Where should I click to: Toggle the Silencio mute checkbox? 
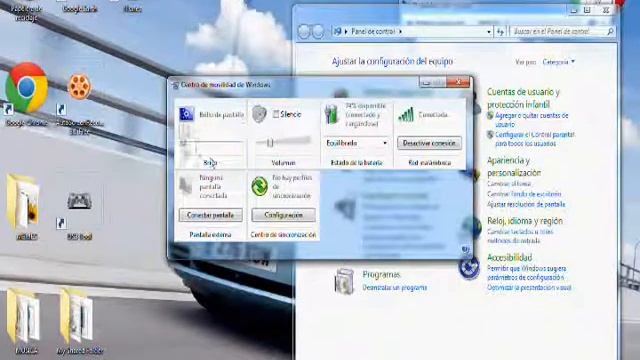point(276,114)
